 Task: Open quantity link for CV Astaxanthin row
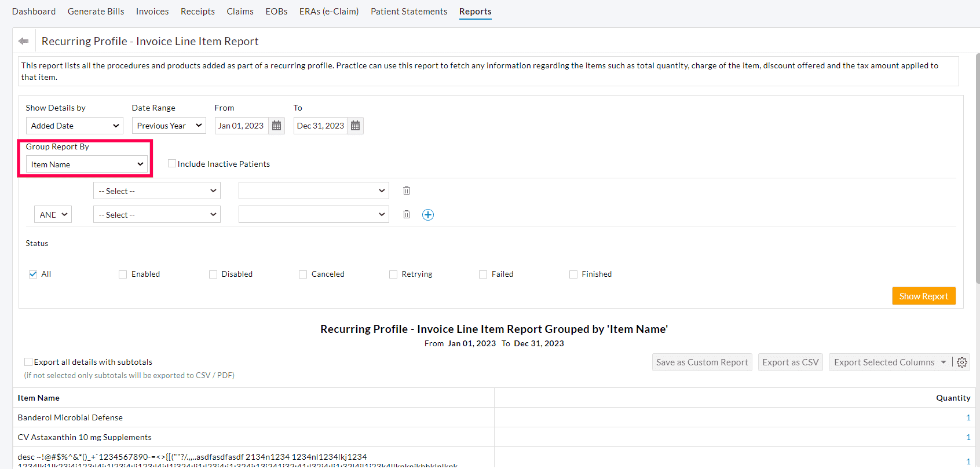point(968,437)
